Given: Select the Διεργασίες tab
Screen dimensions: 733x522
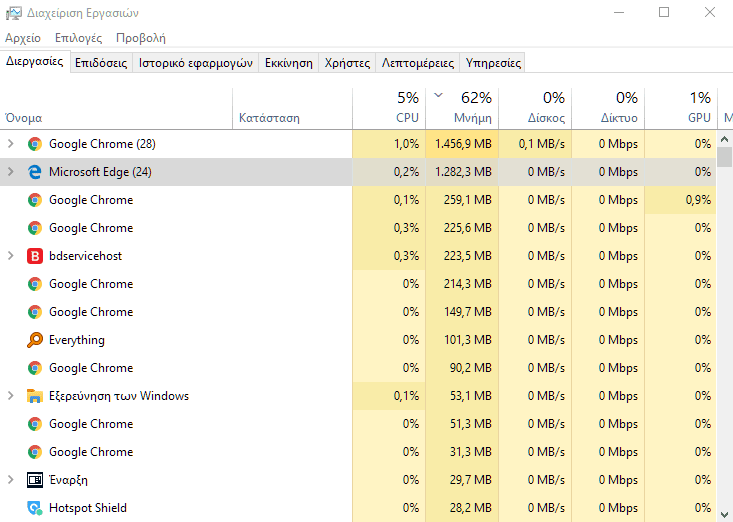Looking at the screenshot, I should (x=35, y=62).
